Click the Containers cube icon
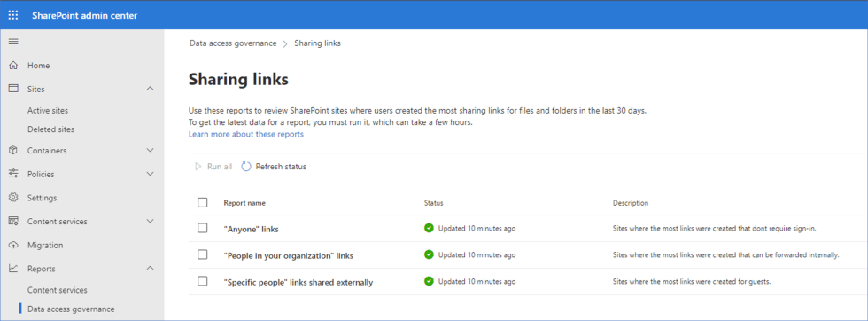The image size is (868, 321). coord(14,150)
